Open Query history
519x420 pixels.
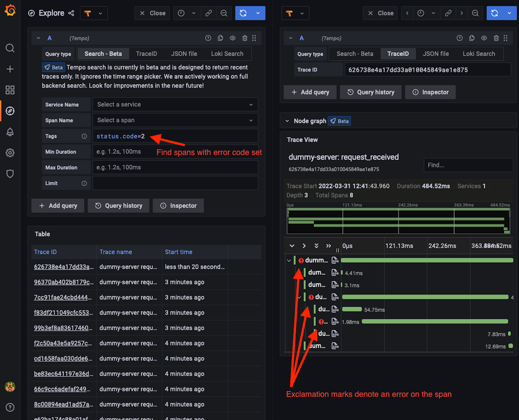[118, 205]
